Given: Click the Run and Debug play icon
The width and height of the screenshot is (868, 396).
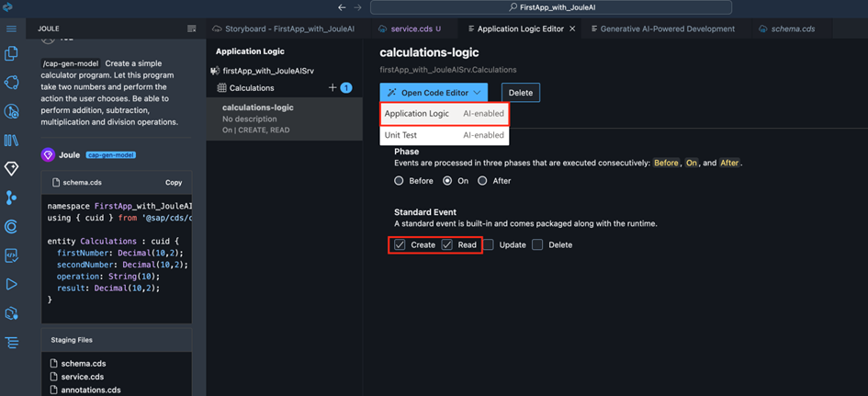Looking at the screenshot, I should (11, 285).
